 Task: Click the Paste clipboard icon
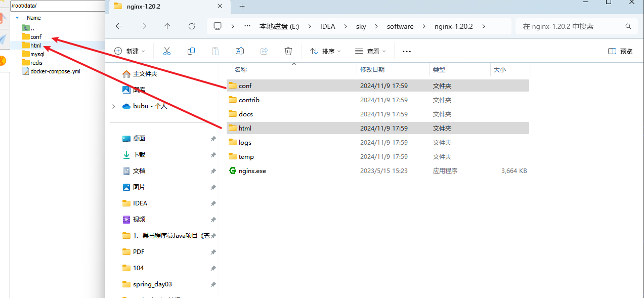coord(216,51)
